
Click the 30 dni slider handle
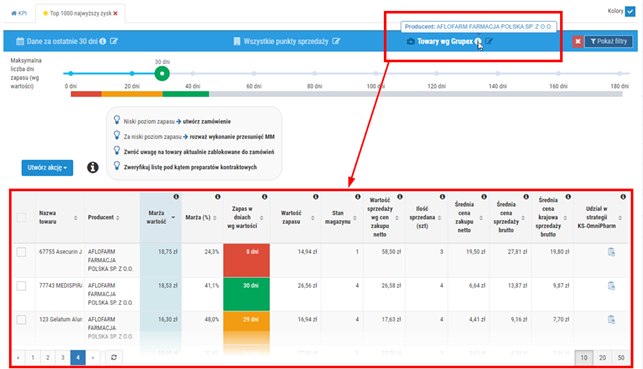click(x=162, y=73)
